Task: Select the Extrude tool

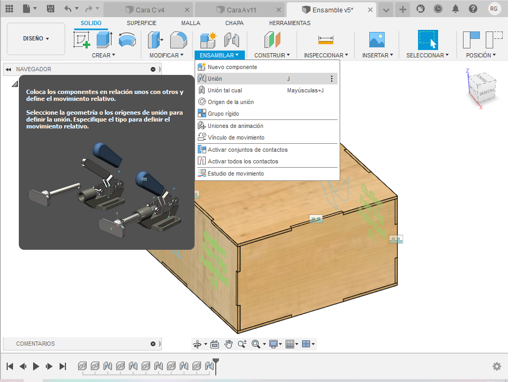Action: [x=104, y=39]
